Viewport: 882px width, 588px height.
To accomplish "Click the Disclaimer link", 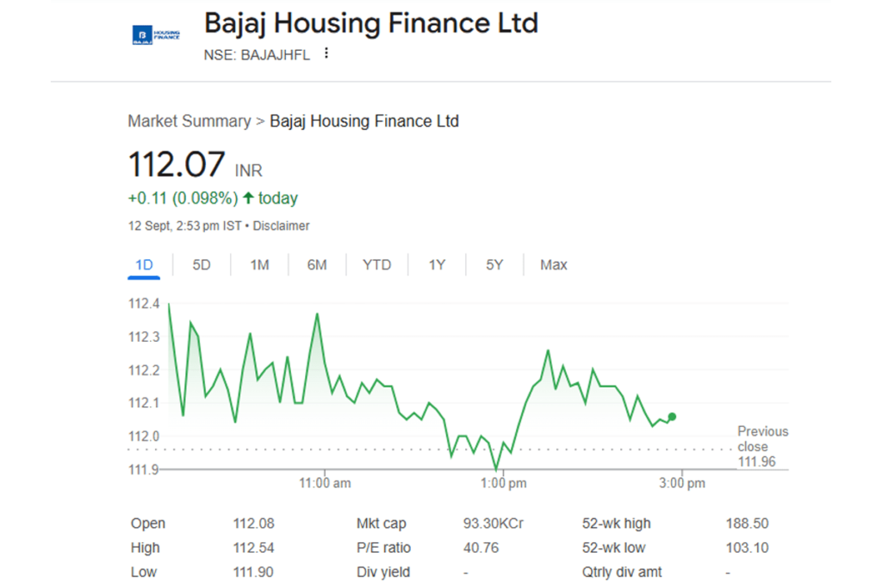I will 281,226.
